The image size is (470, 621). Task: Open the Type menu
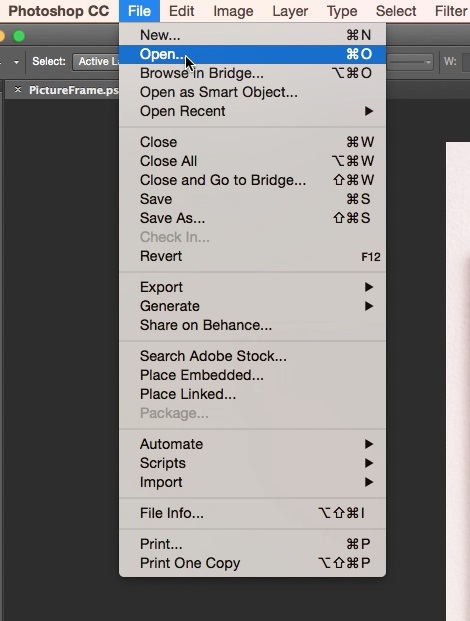tap(342, 11)
